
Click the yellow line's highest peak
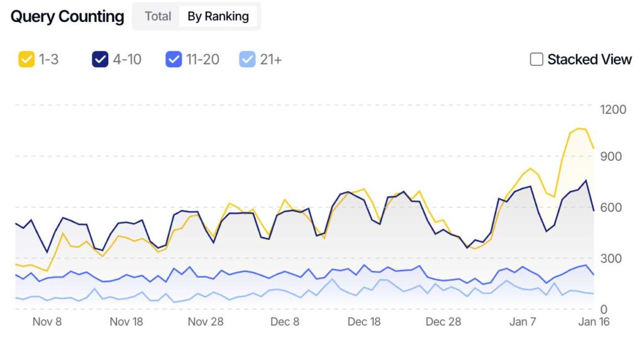click(579, 128)
